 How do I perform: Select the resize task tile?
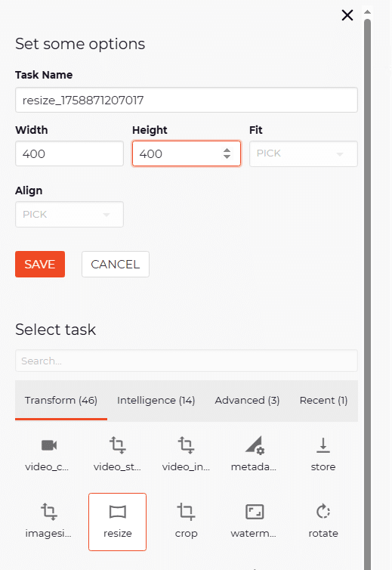[x=117, y=522]
